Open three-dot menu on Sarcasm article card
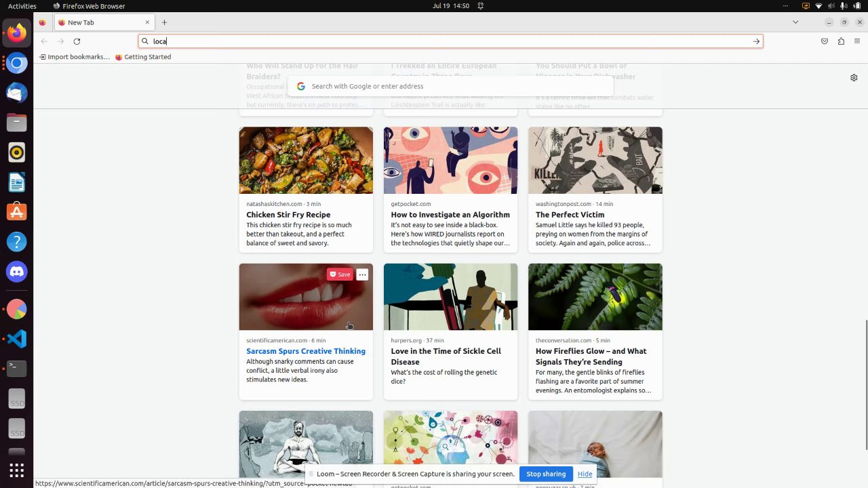This screenshot has height=488, width=868. pyautogui.click(x=363, y=274)
